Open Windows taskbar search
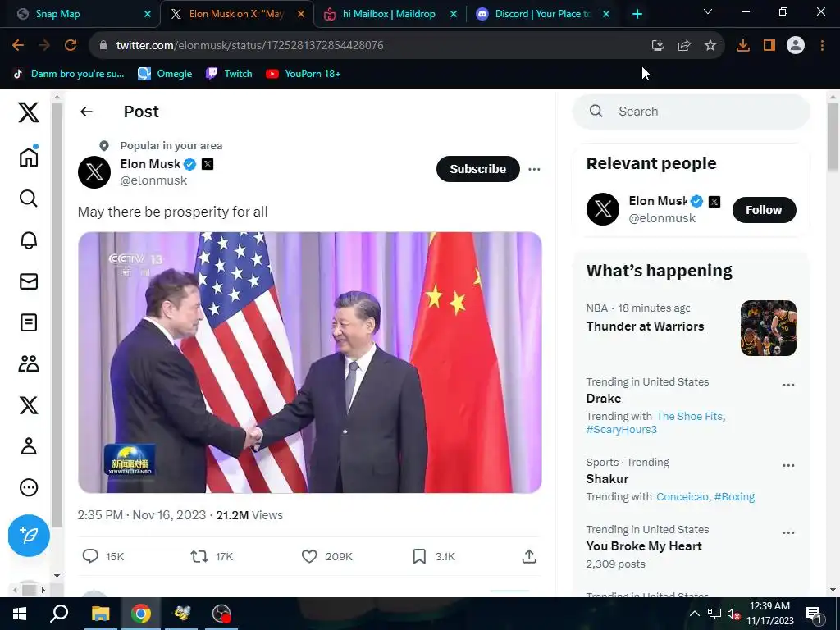840x630 pixels. tap(59, 614)
